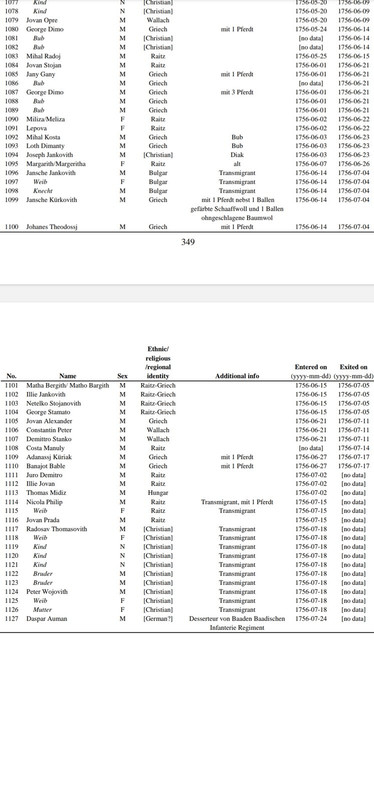Select row number 1113

pos(11,493)
